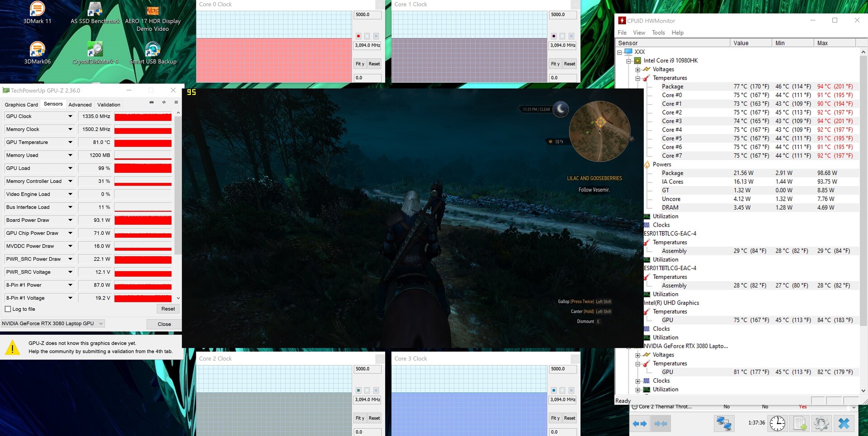Open the GPU Clock sensor dropdown
The height and width of the screenshot is (436, 868).
click(70, 117)
